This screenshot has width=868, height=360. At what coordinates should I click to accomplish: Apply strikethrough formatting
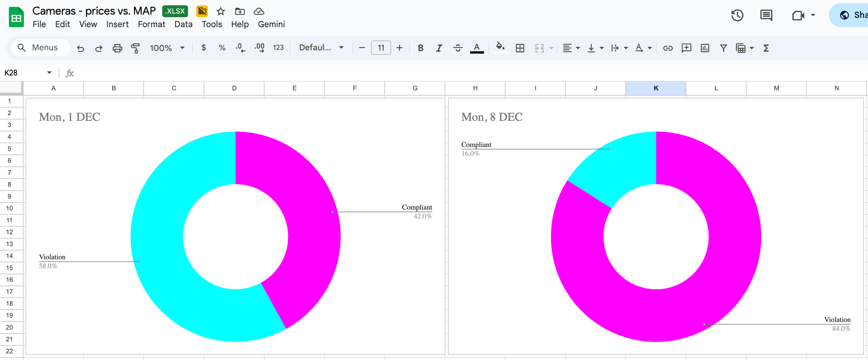(458, 48)
